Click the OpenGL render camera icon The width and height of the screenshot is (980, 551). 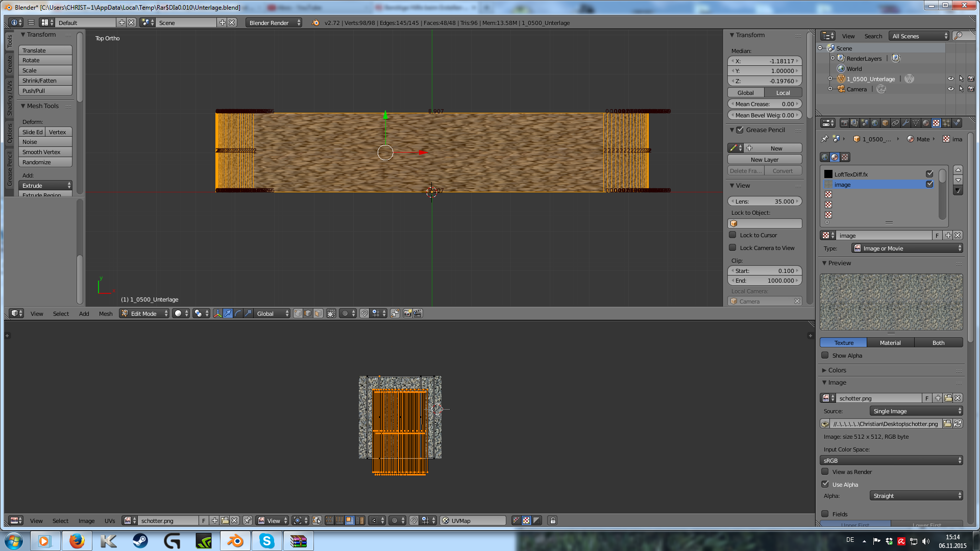407,313
